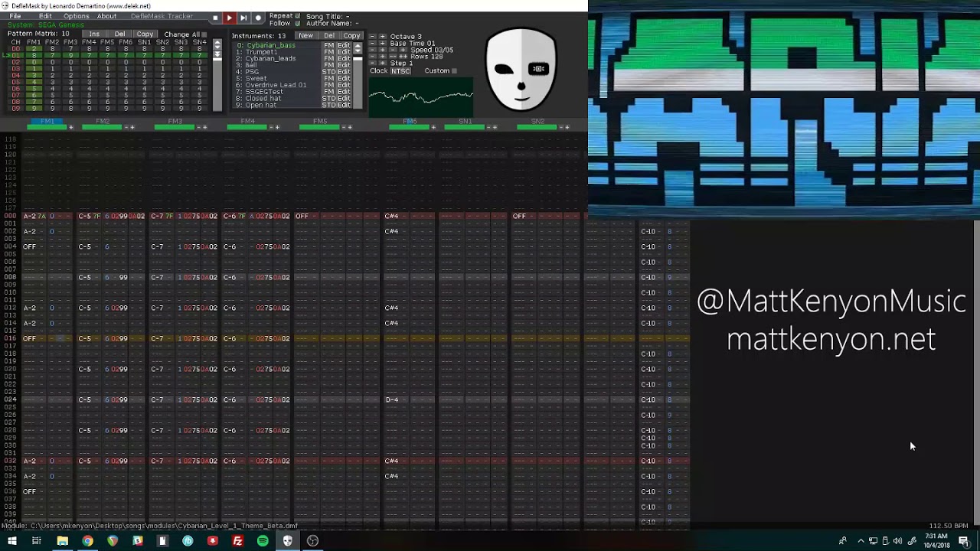Click the SN2 channel header

(x=537, y=121)
